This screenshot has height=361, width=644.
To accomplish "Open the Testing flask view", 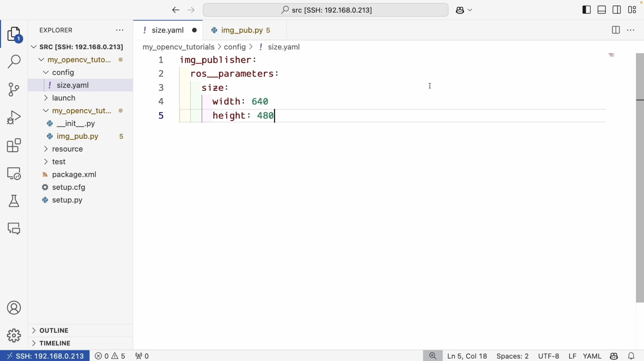I will [x=14, y=201].
